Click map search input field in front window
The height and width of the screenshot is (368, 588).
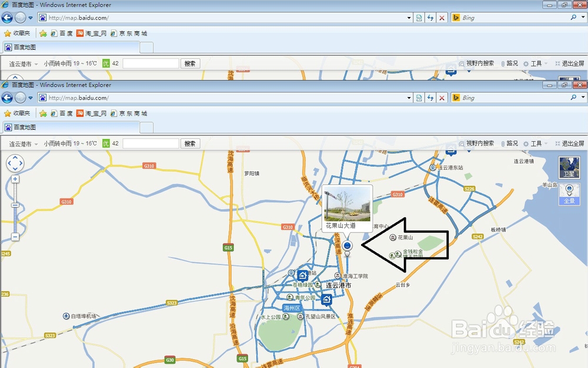[x=151, y=144]
